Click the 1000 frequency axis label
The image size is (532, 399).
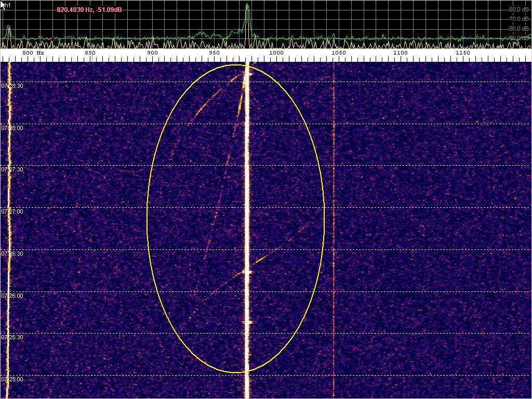[276, 53]
